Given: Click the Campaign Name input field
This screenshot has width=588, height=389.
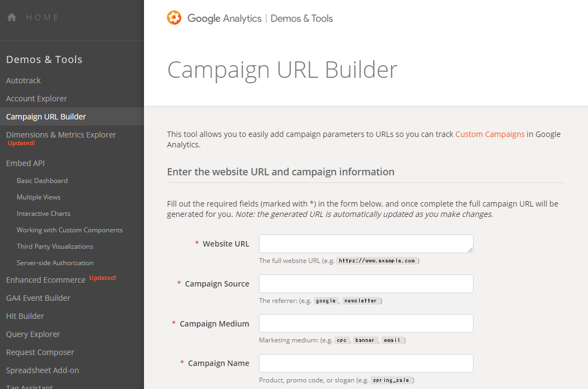Looking at the screenshot, I should 366,363.
